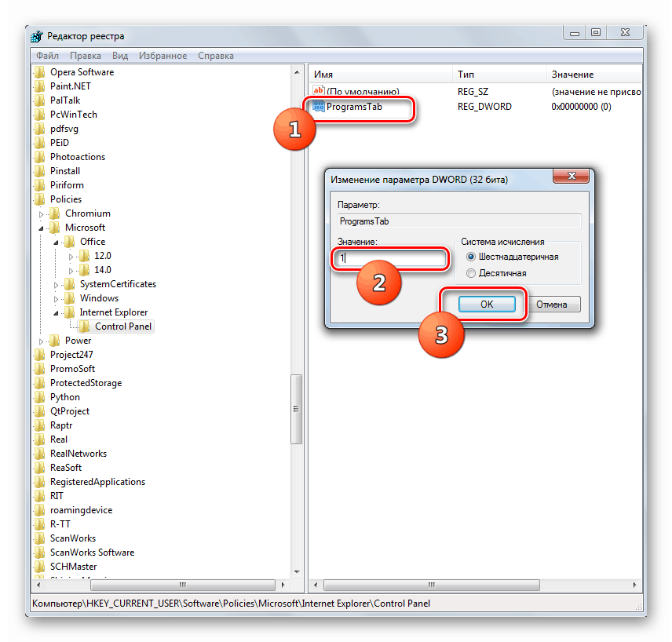Select the ProgramsTab DWORD value icon

(x=319, y=106)
